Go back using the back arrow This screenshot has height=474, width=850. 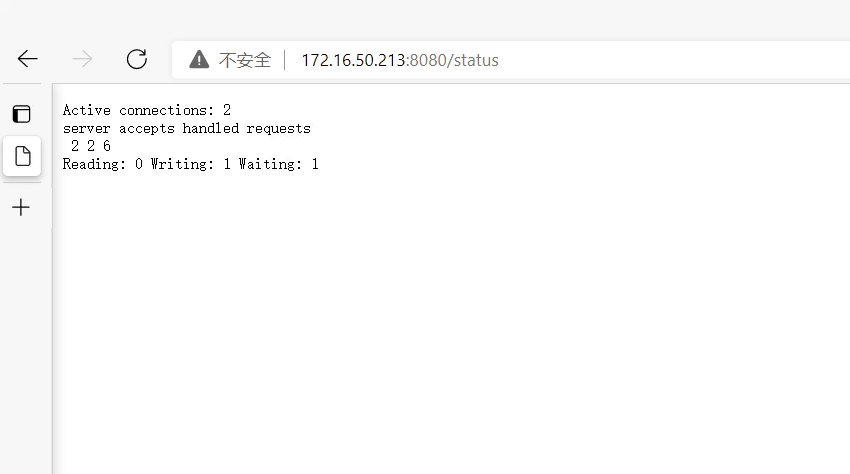27,59
